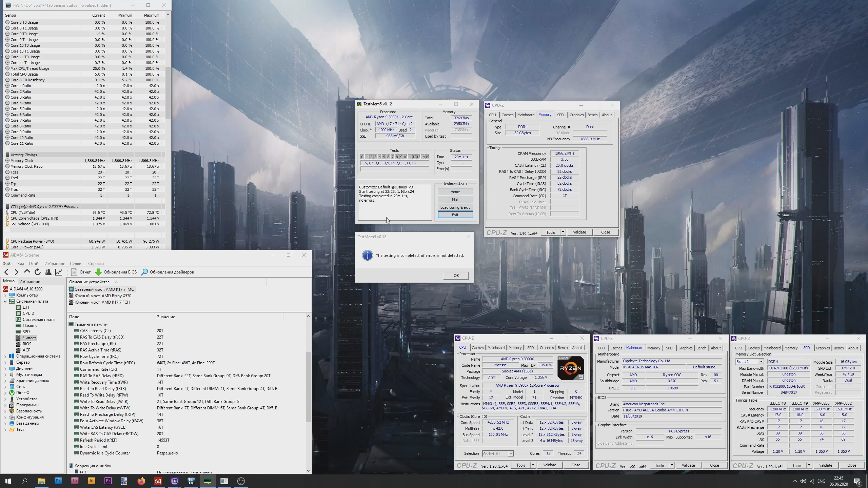Select the BIOS tree item in AIDA64
Image resolution: width=868 pixels, height=488 pixels.
(x=27, y=344)
